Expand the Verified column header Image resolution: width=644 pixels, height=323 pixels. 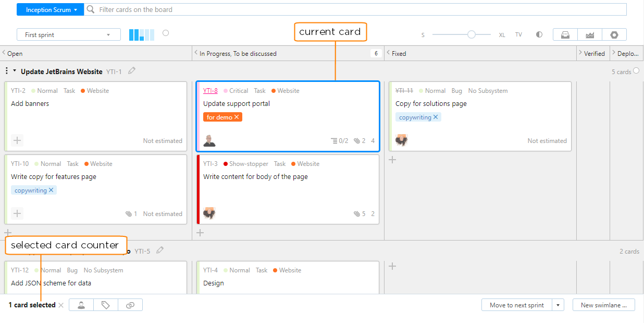pyautogui.click(x=580, y=53)
